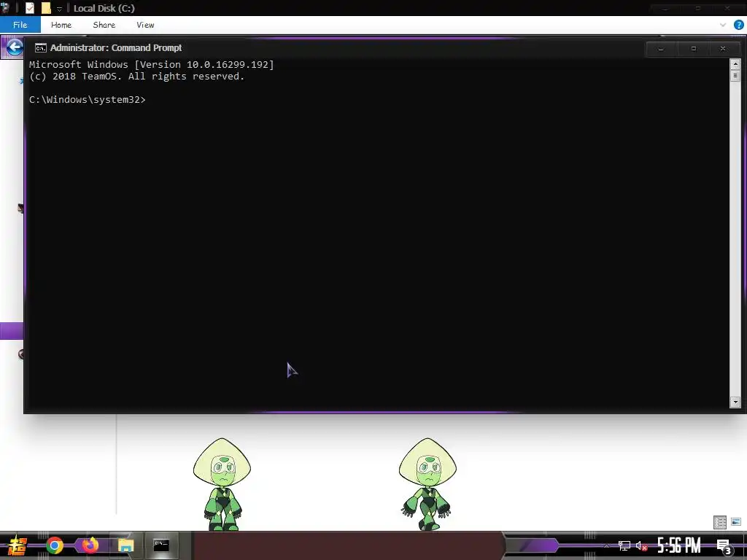Screen dimensions: 747x560
Task: Close the Command Prompt window
Action: pos(723,49)
